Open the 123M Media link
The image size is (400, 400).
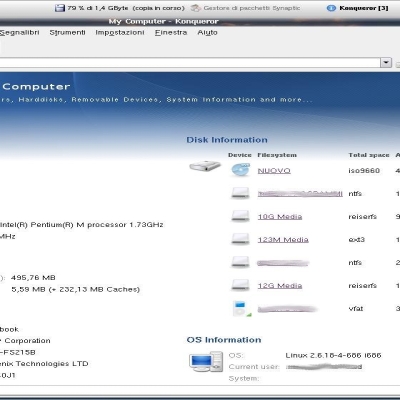(283, 240)
